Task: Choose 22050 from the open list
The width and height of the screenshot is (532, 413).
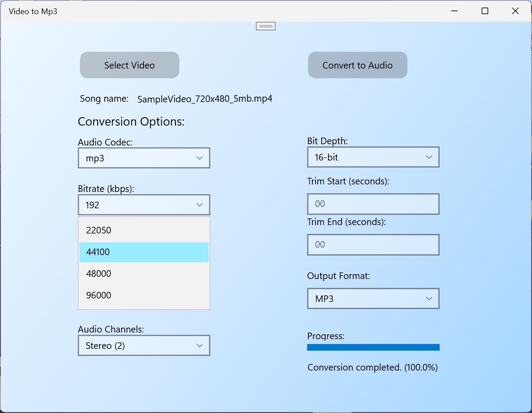Action: click(144, 230)
